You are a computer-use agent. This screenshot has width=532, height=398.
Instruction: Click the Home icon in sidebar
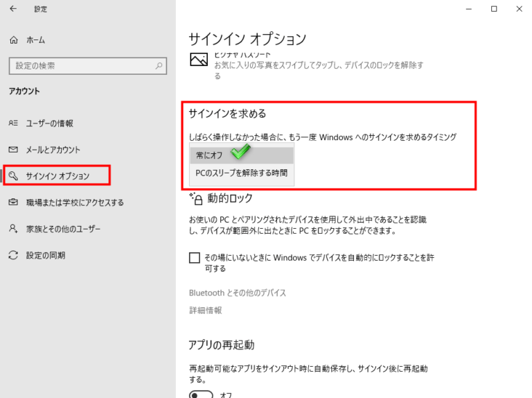(x=14, y=40)
